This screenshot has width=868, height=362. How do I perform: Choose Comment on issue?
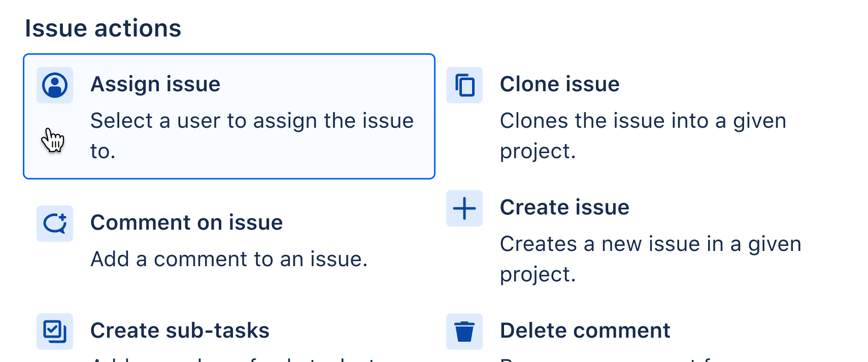(x=187, y=222)
